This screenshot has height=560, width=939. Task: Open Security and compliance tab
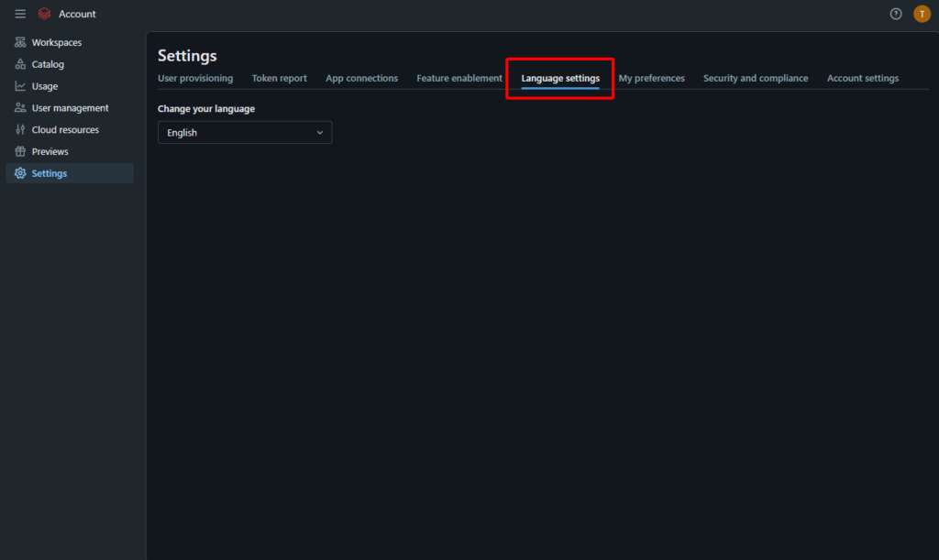(x=756, y=79)
